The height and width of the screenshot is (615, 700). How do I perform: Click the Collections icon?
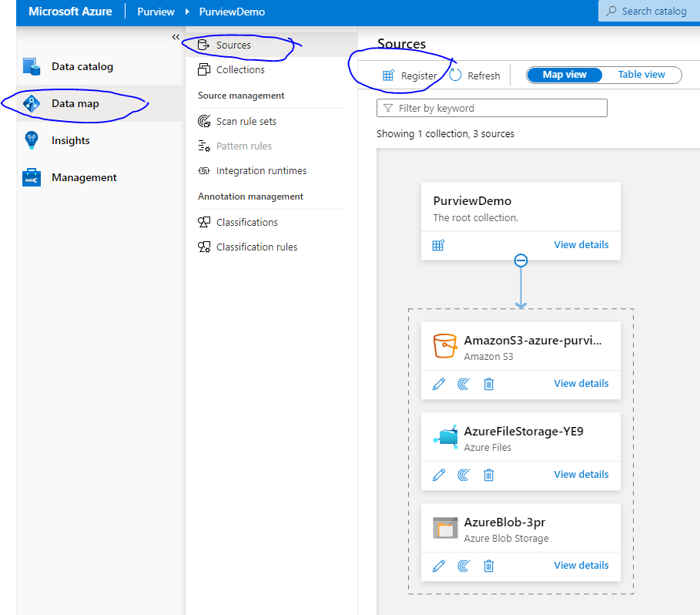click(204, 69)
